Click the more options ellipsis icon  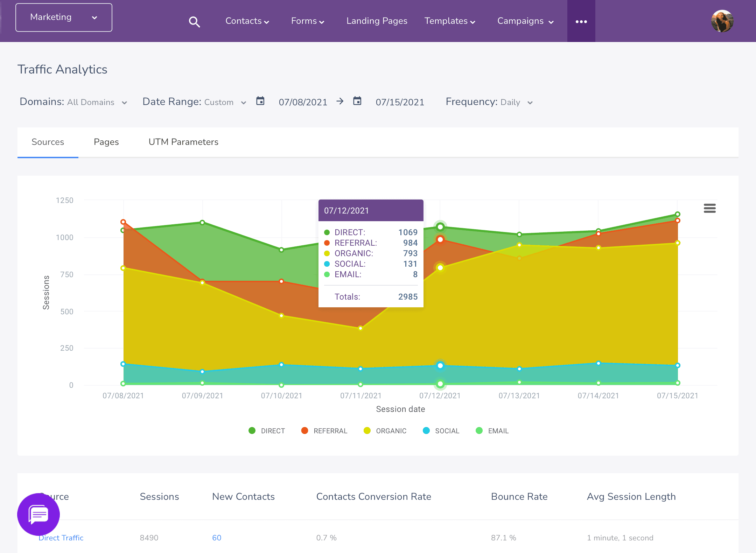click(x=581, y=21)
